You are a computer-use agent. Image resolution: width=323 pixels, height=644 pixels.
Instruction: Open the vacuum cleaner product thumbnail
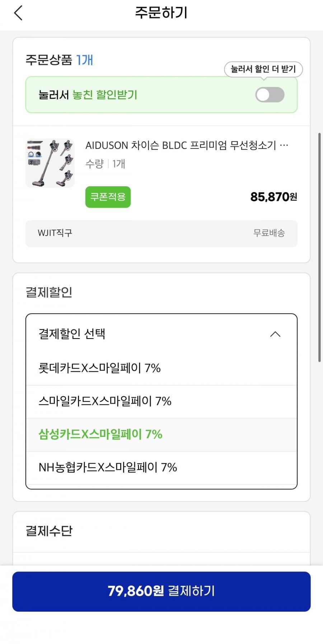(x=50, y=163)
